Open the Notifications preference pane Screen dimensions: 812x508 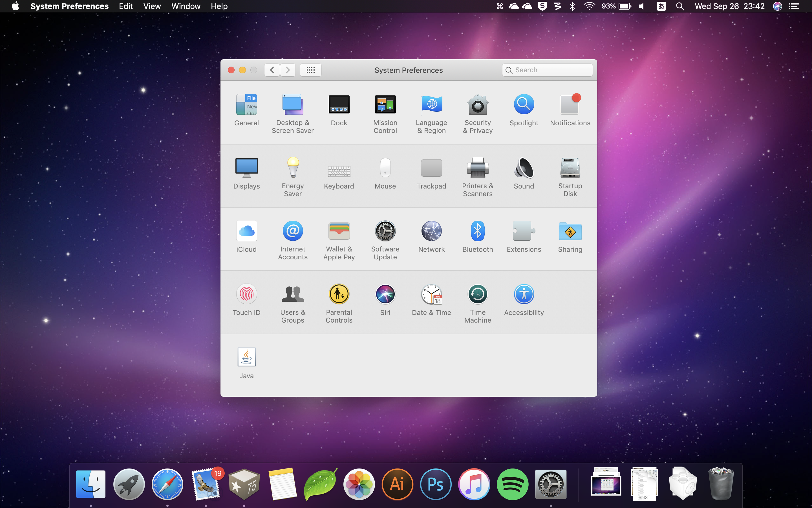(x=570, y=110)
